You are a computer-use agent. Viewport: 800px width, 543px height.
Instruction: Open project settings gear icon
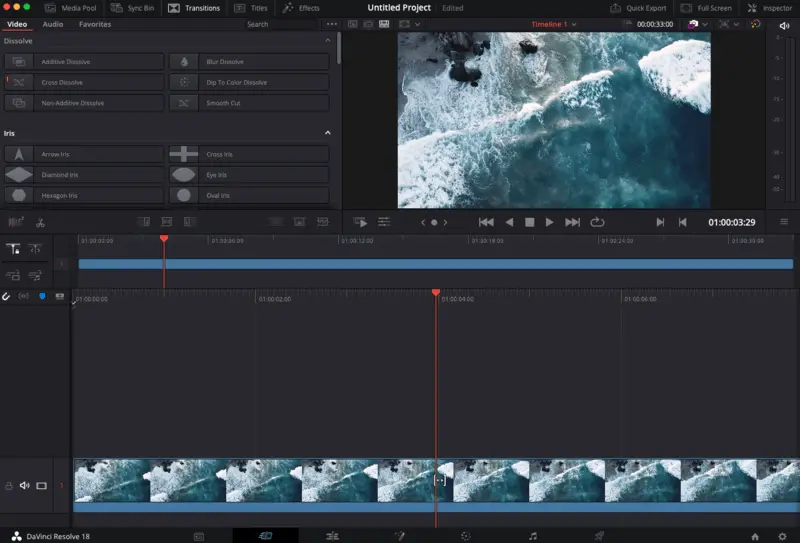pyautogui.click(x=783, y=536)
